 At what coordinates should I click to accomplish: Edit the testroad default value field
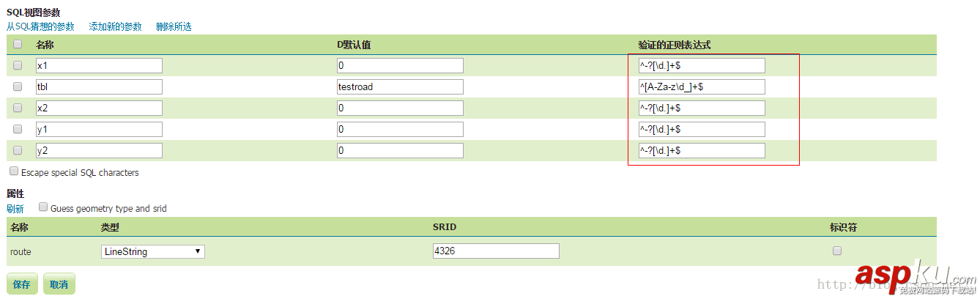(400, 86)
